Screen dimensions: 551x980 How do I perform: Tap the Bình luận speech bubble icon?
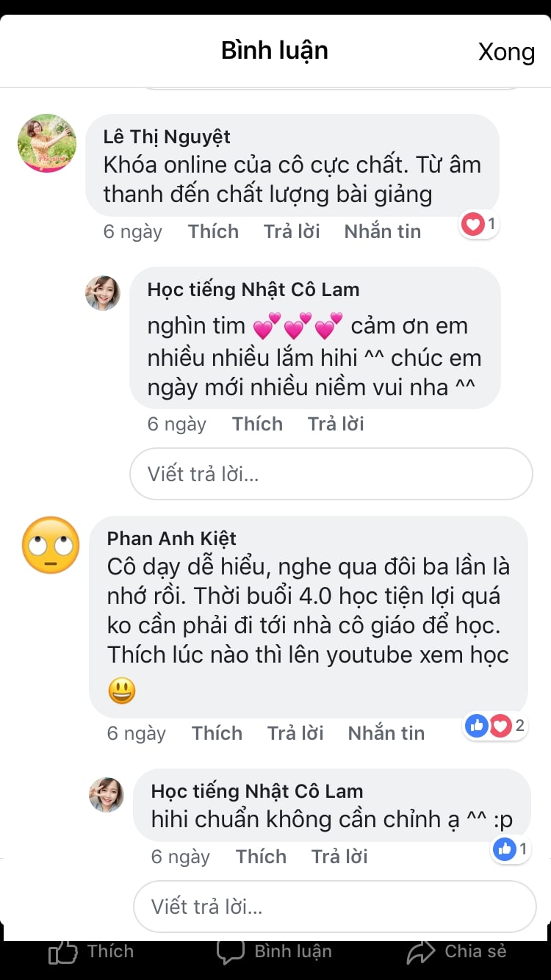[230, 952]
